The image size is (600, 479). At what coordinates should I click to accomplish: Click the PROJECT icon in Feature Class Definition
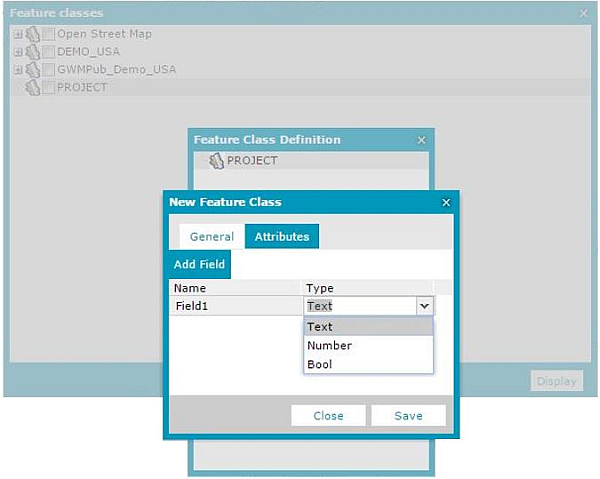[216, 161]
